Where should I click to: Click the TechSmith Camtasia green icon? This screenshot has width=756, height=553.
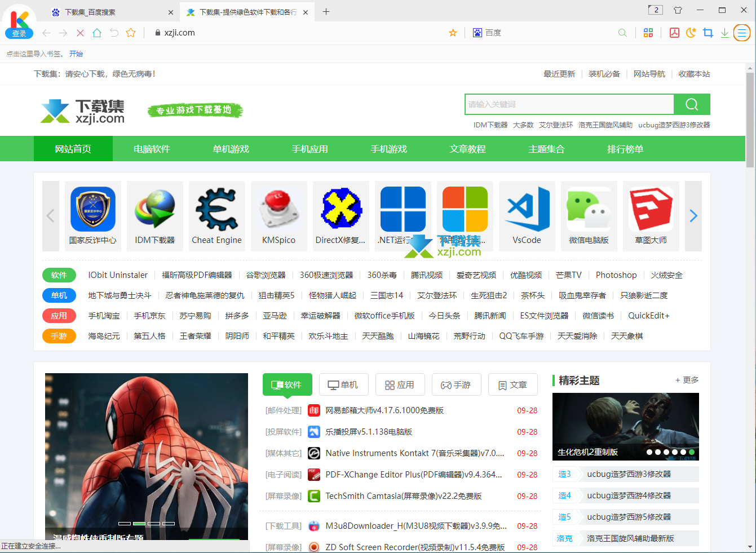tap(314, 496)
